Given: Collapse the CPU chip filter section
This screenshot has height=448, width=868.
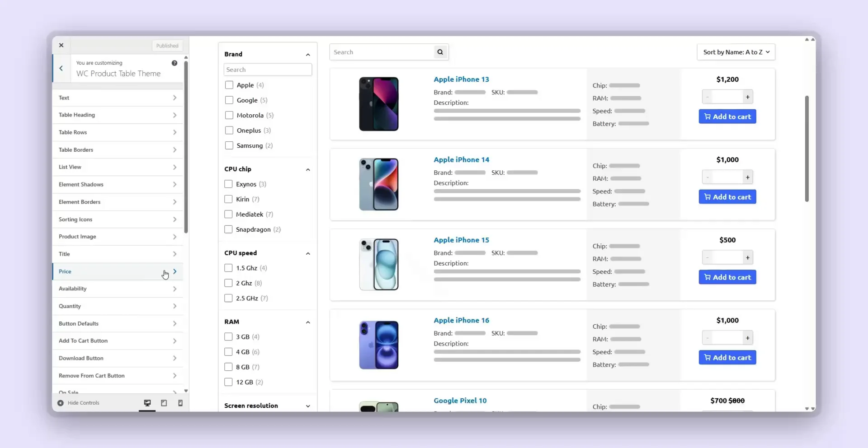Looking at the screenshot, I should (x=308, y=170).
